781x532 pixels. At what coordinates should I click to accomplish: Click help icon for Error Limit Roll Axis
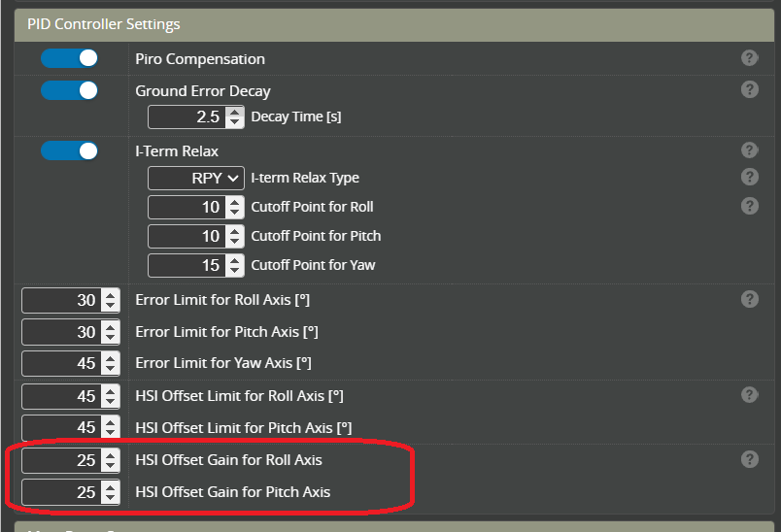tap(749, 299)
